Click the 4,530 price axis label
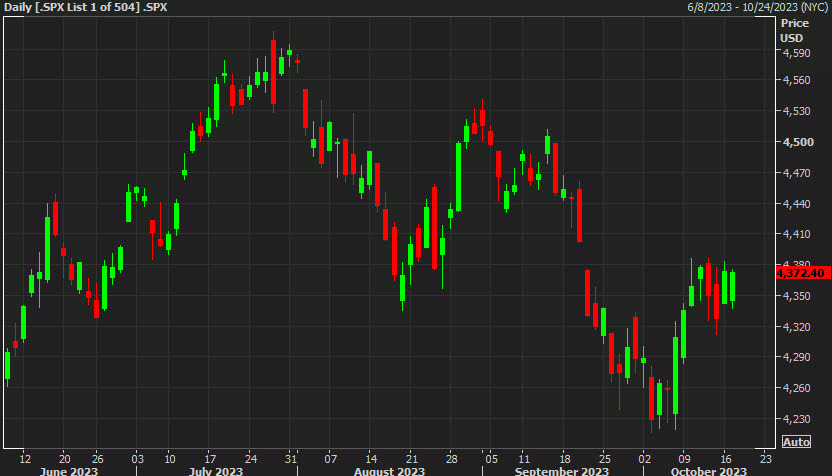 click(x=796, y=111)
